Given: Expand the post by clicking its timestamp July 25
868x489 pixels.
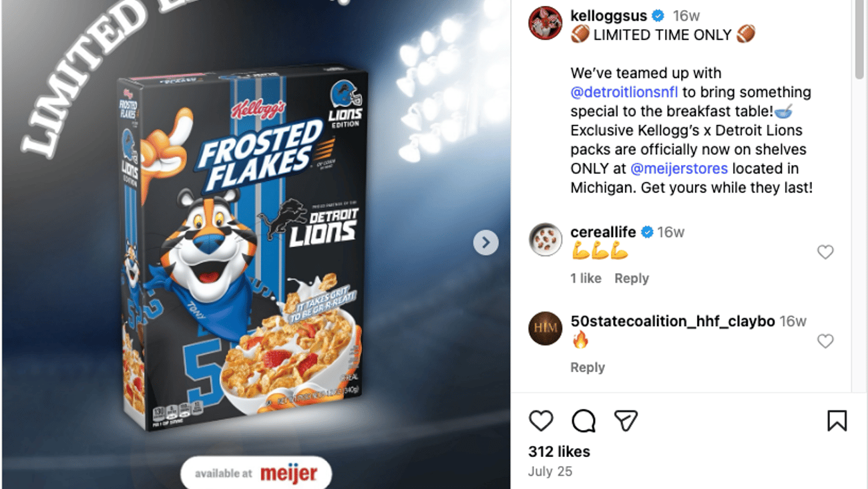Looking at the screenshot, I should 550,471.
